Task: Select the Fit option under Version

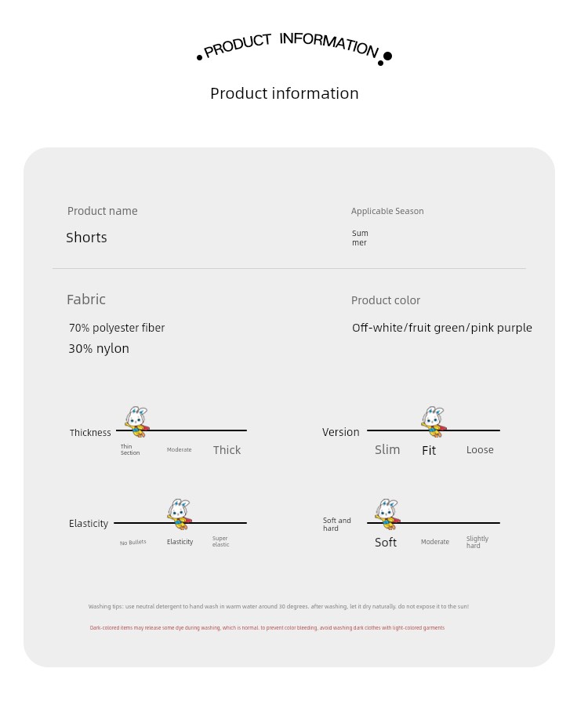Action: [x=428, y=450]
